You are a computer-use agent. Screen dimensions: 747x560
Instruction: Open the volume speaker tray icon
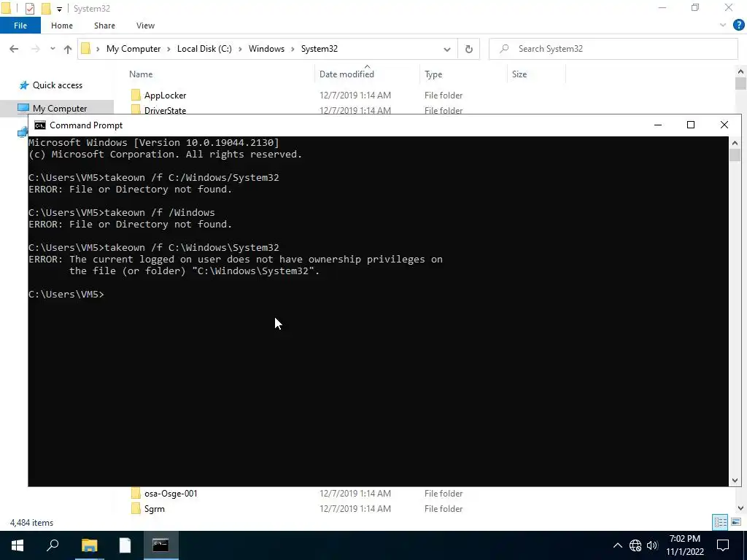(x=652, y=545)
